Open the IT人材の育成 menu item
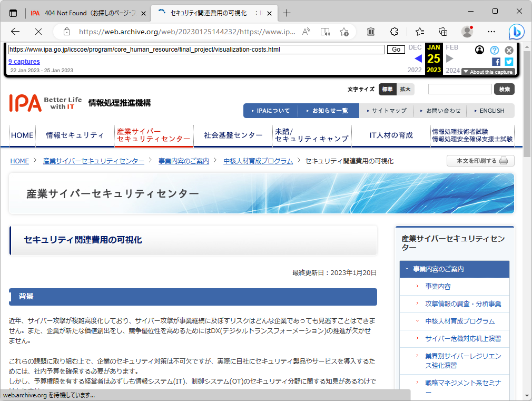This screenshot has height=401, width=532. [391, 135]
